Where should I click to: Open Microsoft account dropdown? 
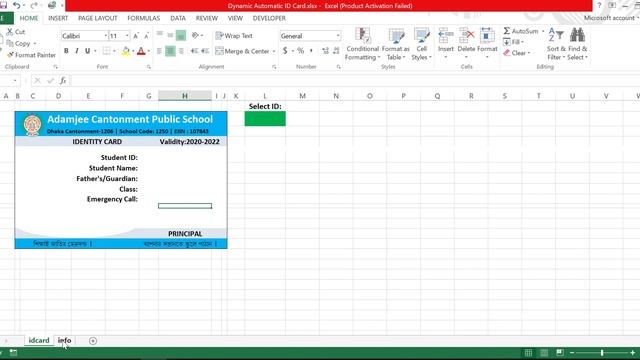point(611,18)
